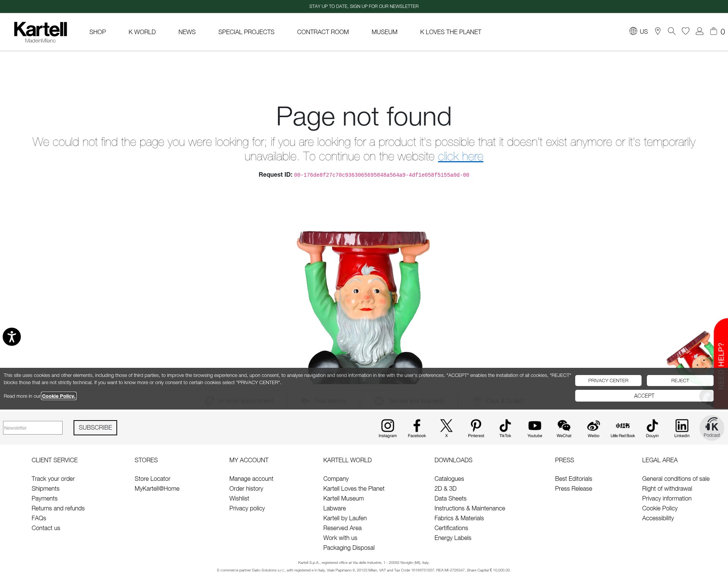Open MyKartell@Home link
Image resolution: width=728 pixels, height=576 pixels.
pyautogui.click(x=157, y=488)
